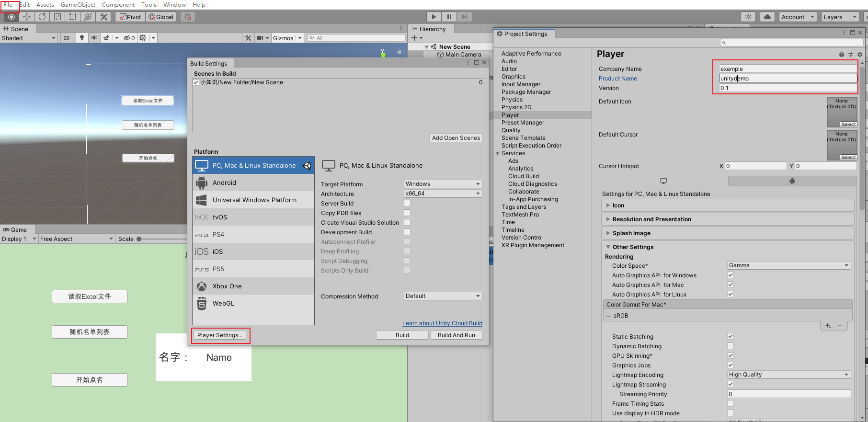Toggle 2D scene view mode

pyautogui.click(x=67, y=38)
